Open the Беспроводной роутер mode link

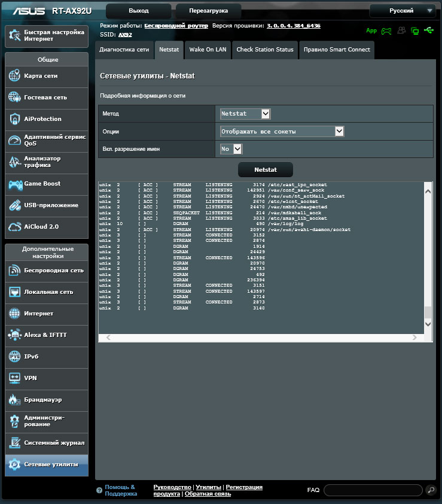tap(176, 26)
